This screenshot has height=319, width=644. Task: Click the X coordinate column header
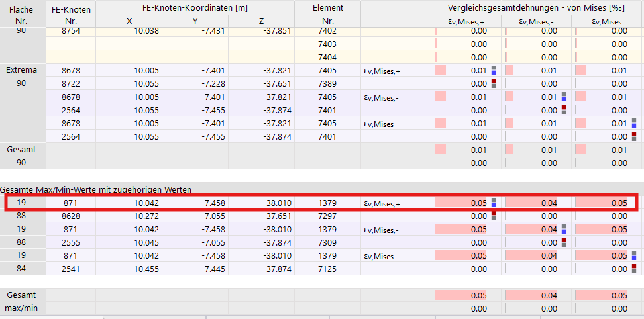pyautogui.click(x=129, y=21)
